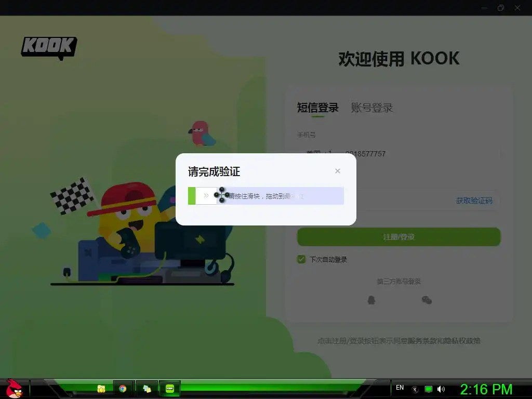This screenshot has height=399, width=532.
Task: Click the tray icon left of network
Action: point(415,390)
